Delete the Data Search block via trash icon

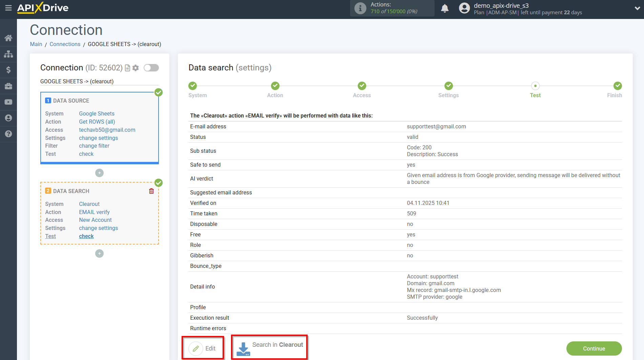tap(151, 191)
